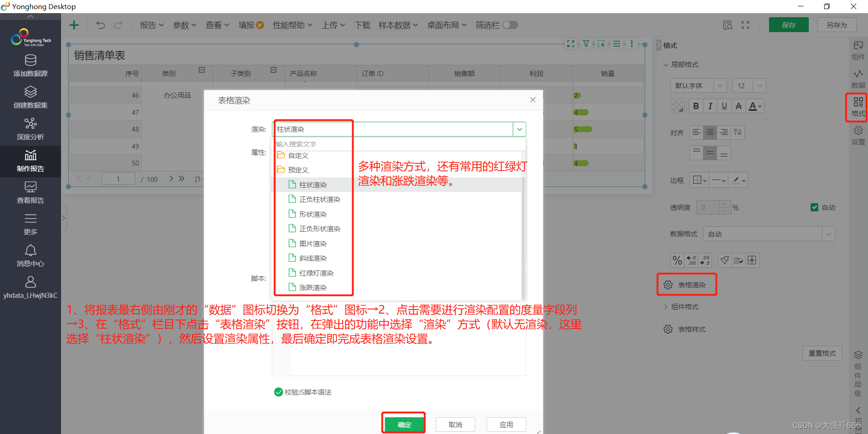The width and height of the screenshot is (868, 434).
Task: Redo the action in toolbar
Action: [118, 25]
